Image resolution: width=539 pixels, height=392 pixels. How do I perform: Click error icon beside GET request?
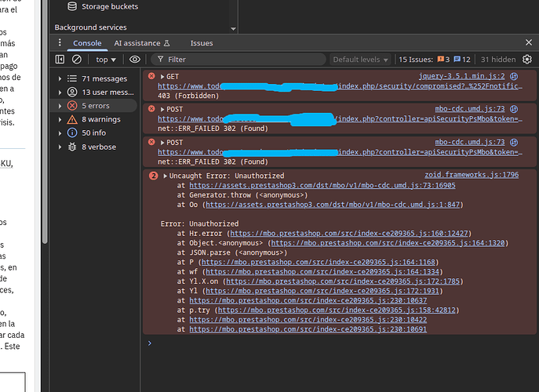[x=151, y=76]
